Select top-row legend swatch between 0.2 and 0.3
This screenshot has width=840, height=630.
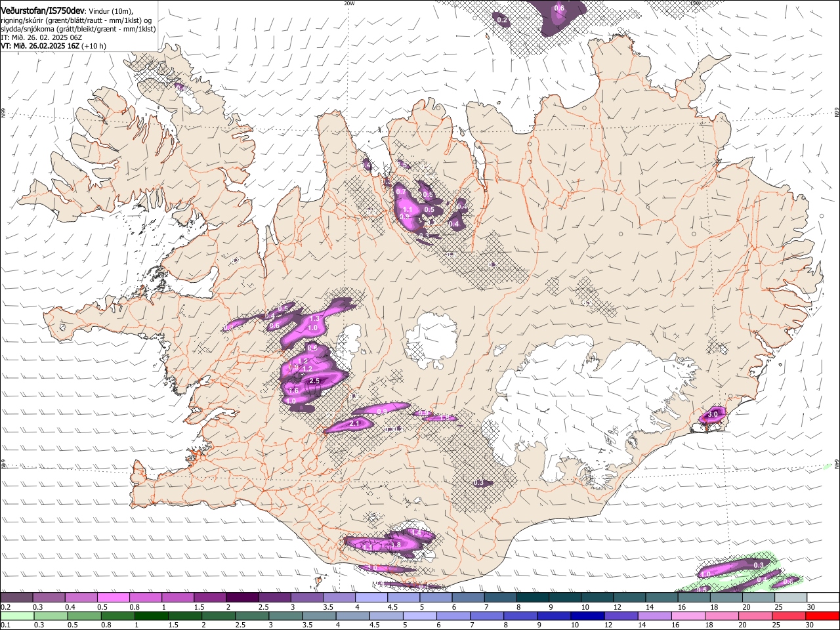17,598
